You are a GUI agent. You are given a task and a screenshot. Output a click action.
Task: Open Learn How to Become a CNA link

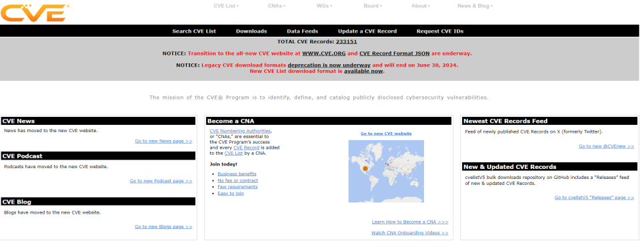pos(410,222)
